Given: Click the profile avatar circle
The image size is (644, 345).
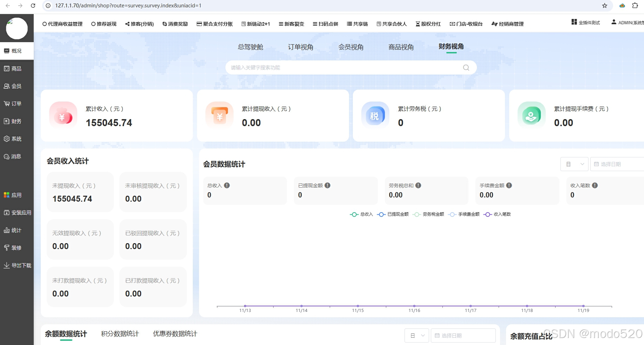Looking at the screenshot, I should (17, 28).
